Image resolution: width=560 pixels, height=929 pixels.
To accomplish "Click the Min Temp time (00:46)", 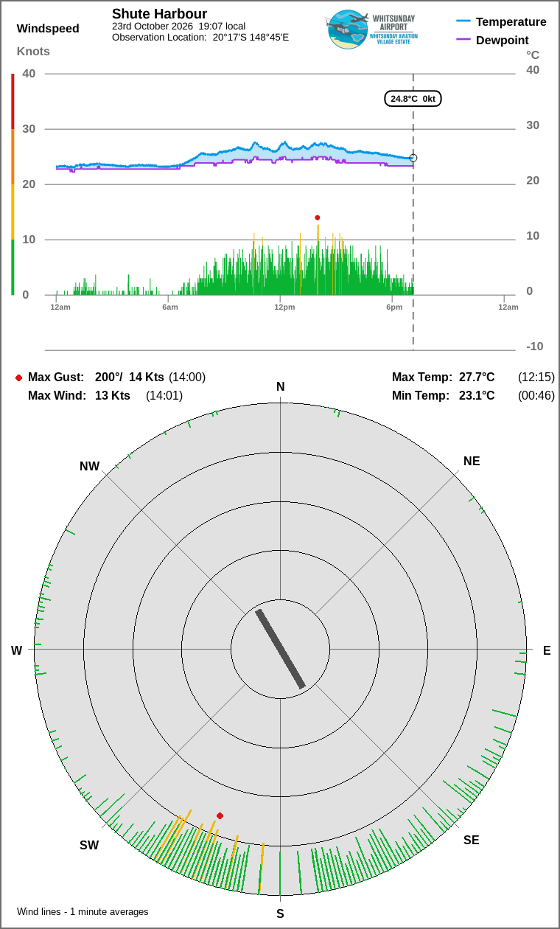I will [536, 395].
